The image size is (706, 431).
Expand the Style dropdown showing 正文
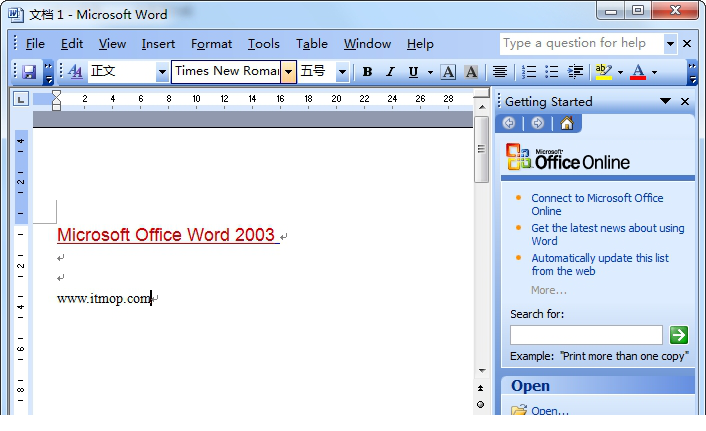tap(162, 72)
